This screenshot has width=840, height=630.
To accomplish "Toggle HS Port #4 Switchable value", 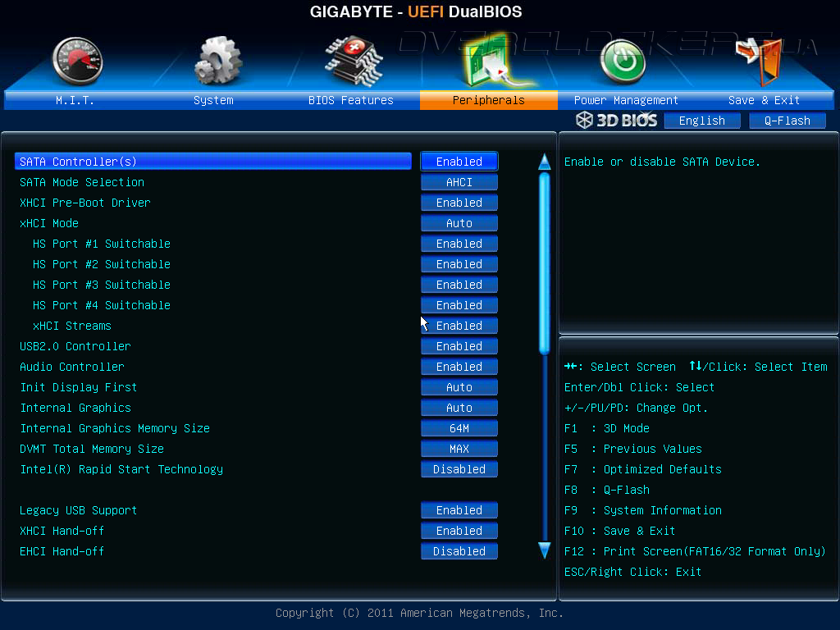I will click(x=459, y=305).
